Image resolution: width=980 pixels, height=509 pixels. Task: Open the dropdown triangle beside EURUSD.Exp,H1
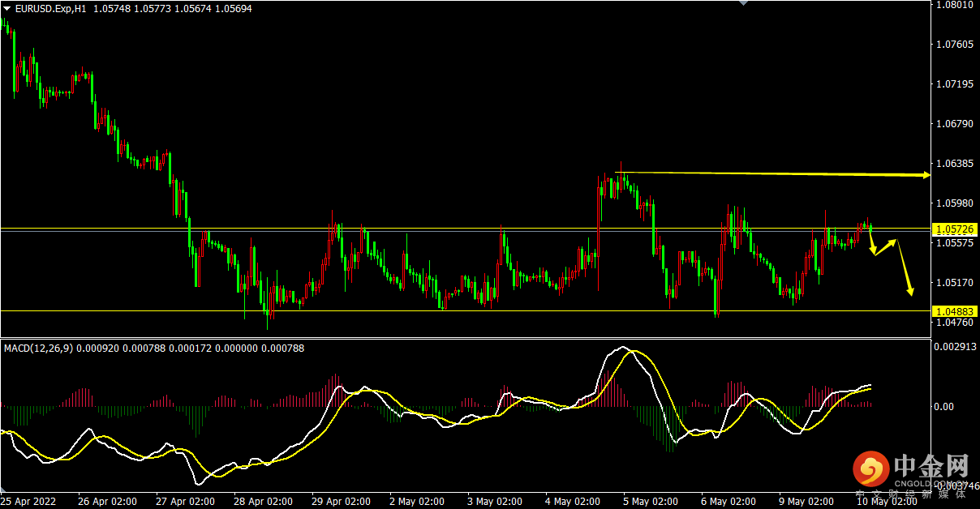point(7,9)
